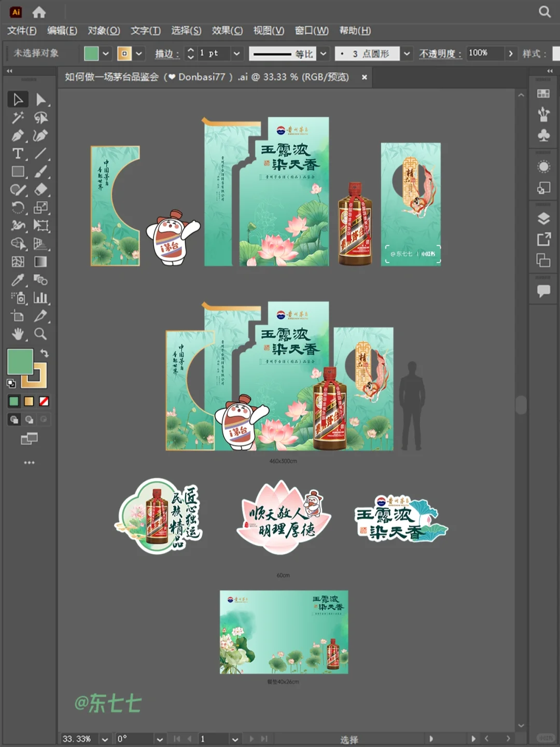Image resolution: width=560 pixels, height=747 pixels.
Task: Select the Direct Selection tool
Action: [x=41, y=99]
